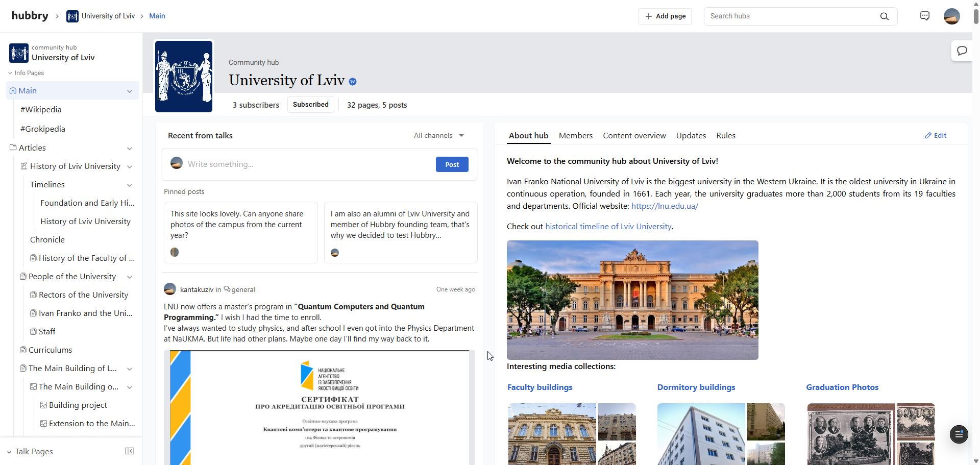Click the verified badge beside University of Lviv

pos(353,82)
